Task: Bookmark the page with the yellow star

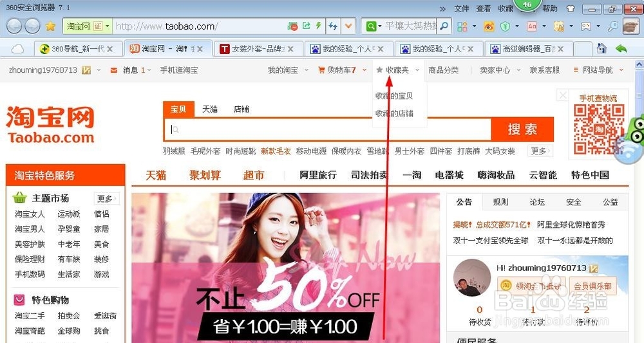Action: coord(50,26)
